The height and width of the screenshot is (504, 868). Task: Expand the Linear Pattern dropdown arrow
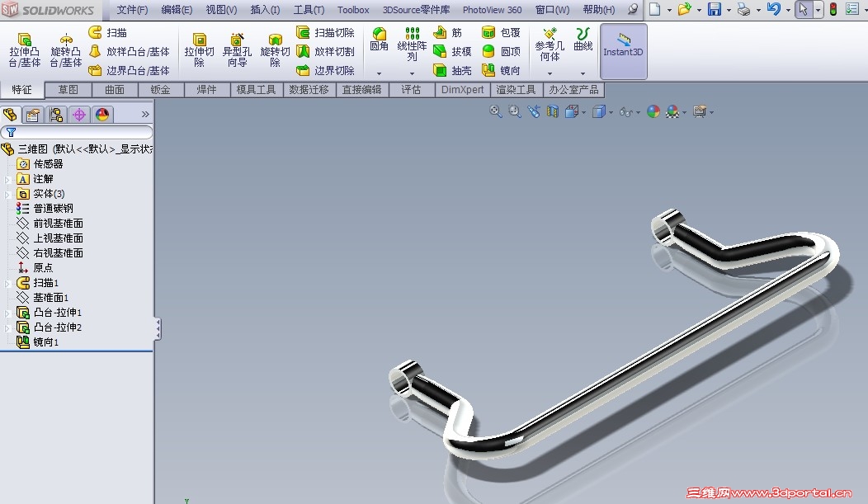point(412,73)
